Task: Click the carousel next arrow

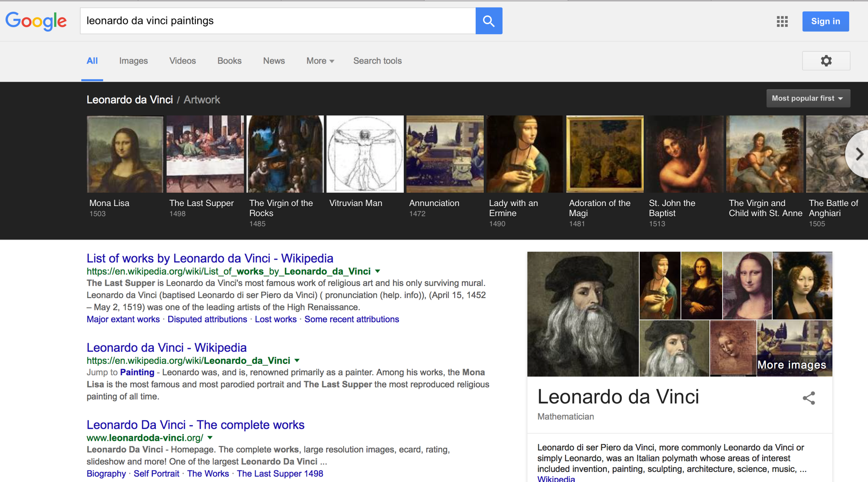Action: tap(859, 154)
